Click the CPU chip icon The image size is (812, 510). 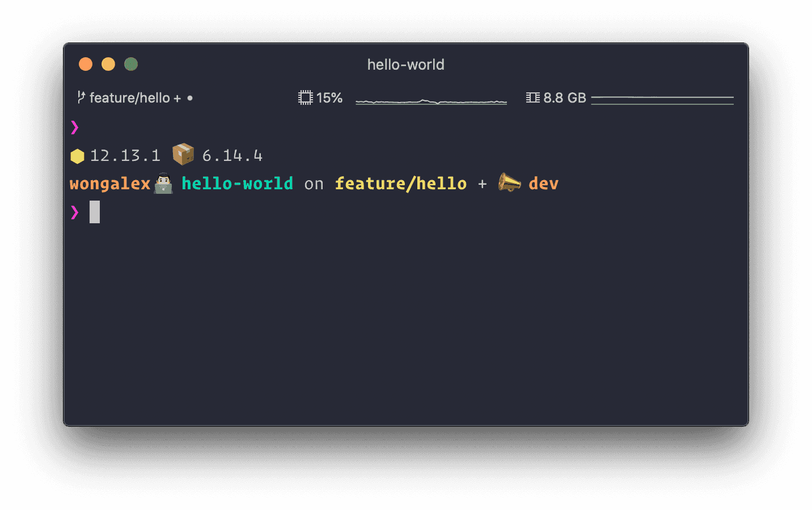306,98
